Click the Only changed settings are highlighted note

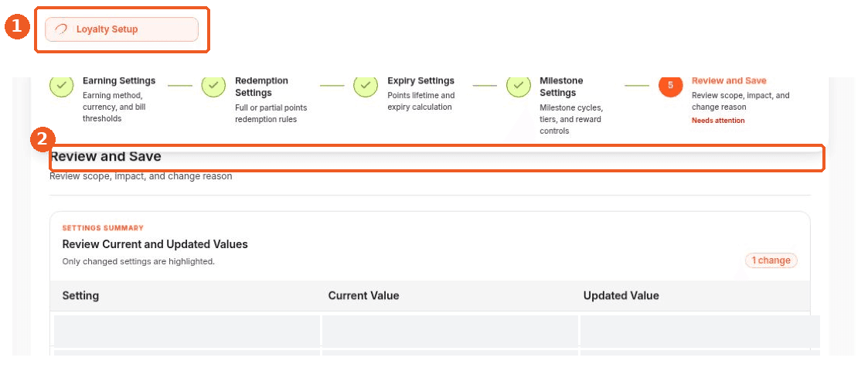pyautogui.click(x=138, y=261)
